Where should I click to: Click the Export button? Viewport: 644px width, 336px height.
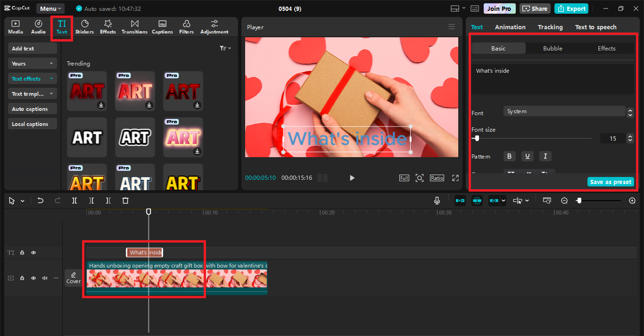(571, 8)
